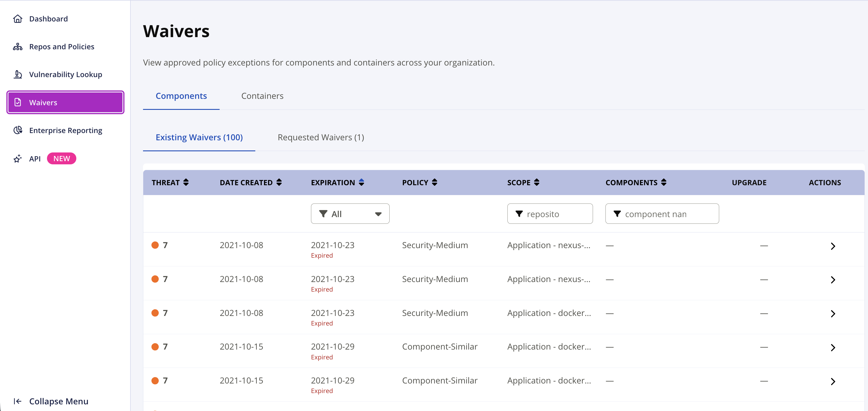Image resolution: width=868 pixels, height=411 pixels.
Task: Open Enterprise Reporting page
Action: click(x=66, y=130)
